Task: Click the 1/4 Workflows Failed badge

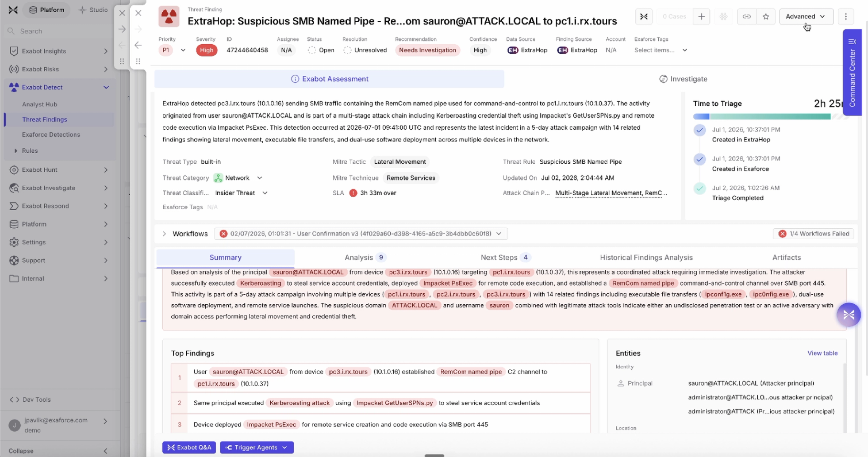Action: [813, 234]
